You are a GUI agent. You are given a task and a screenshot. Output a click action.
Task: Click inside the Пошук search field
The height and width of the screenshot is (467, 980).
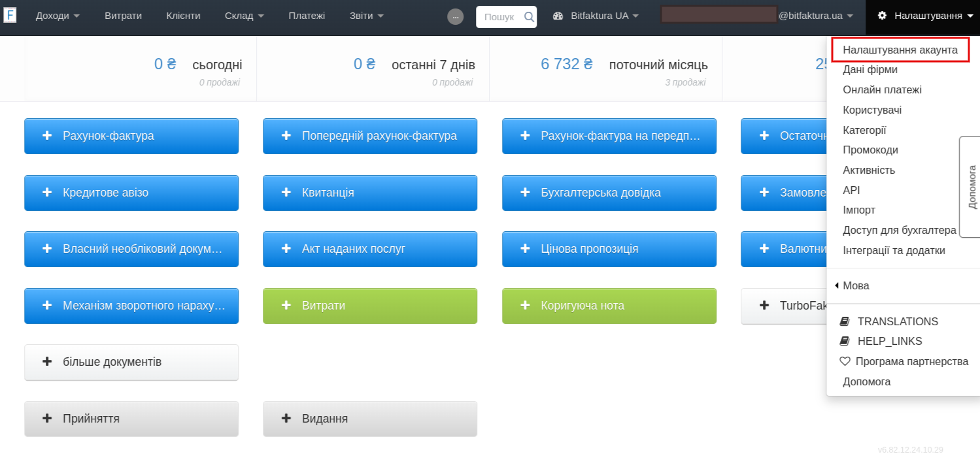(x=500, y=17)
